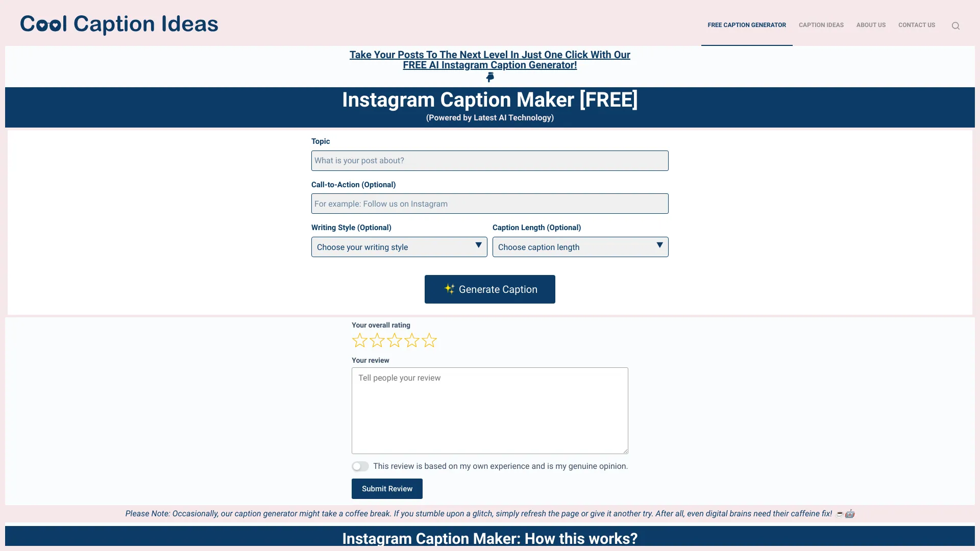Click the coffee cup emoji icon in footer note

840,513
